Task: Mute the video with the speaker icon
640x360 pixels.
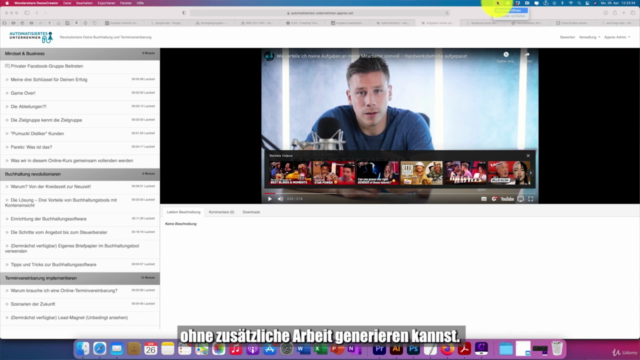Action: click(280, 199)
